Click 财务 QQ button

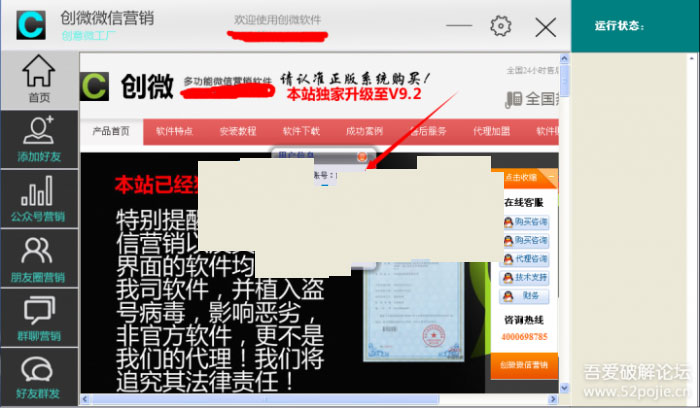point(525,296)
